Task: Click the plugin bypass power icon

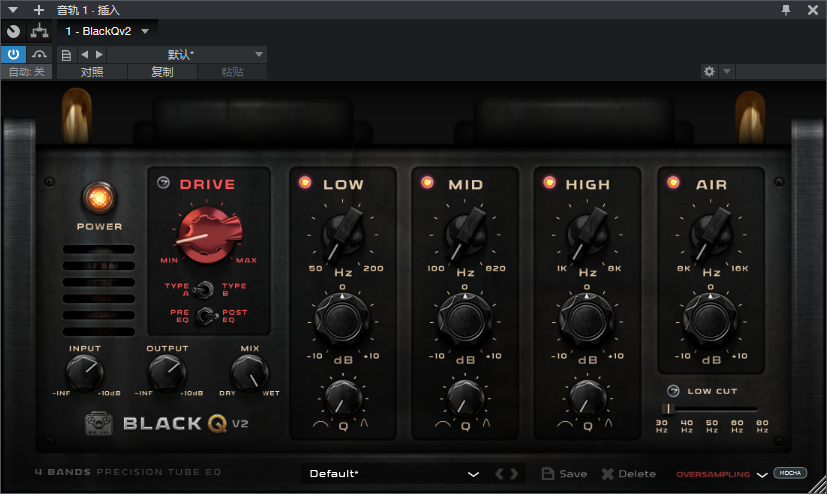Action: pyautogui.click(x=15, y=54)
